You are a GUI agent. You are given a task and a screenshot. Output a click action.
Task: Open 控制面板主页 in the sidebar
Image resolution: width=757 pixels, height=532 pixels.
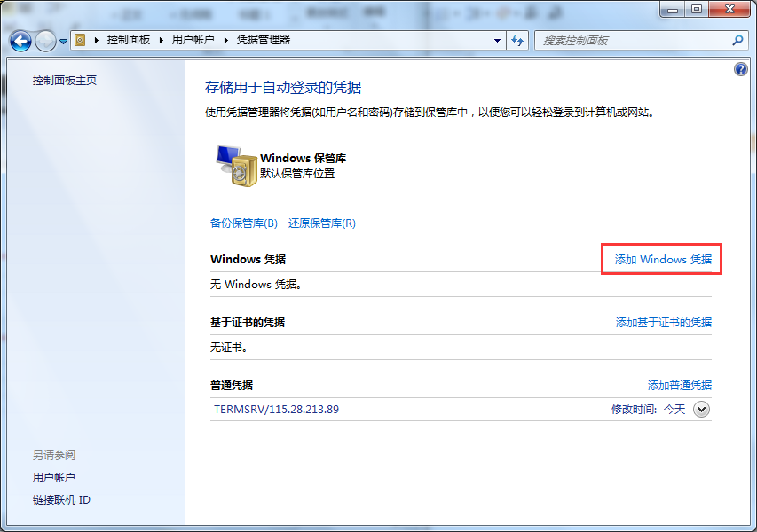[65, 81]
